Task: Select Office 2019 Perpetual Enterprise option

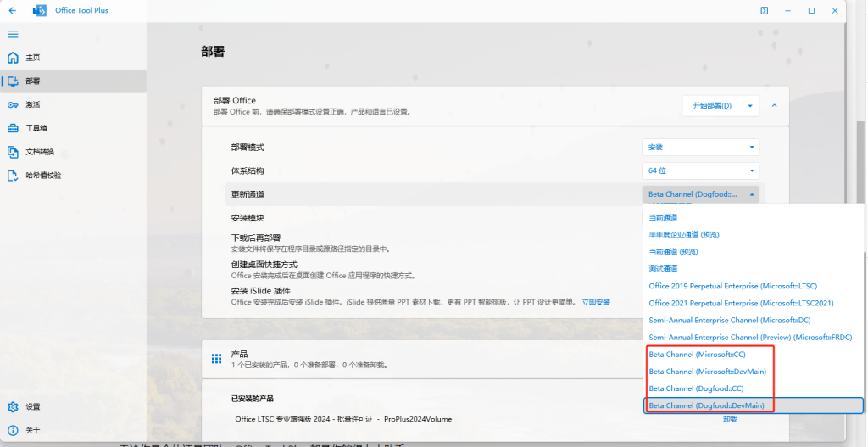Action: click(754, 287)
